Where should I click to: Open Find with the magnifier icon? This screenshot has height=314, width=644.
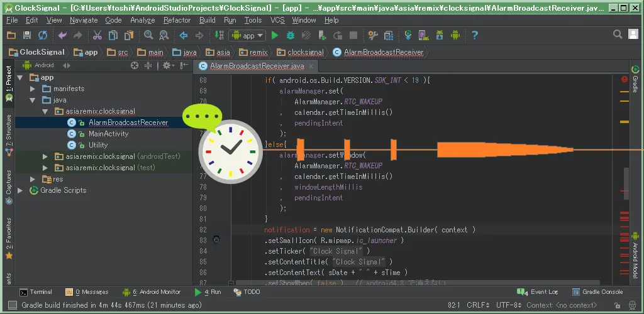pos(148,36)
